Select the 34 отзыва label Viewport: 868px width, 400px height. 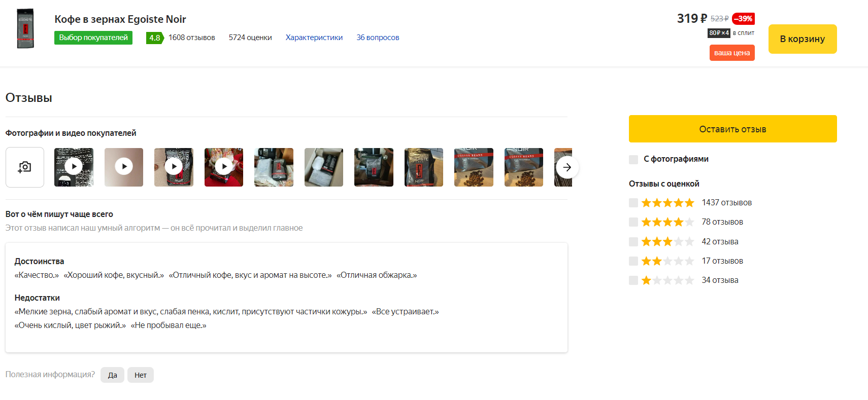[720, 280]
